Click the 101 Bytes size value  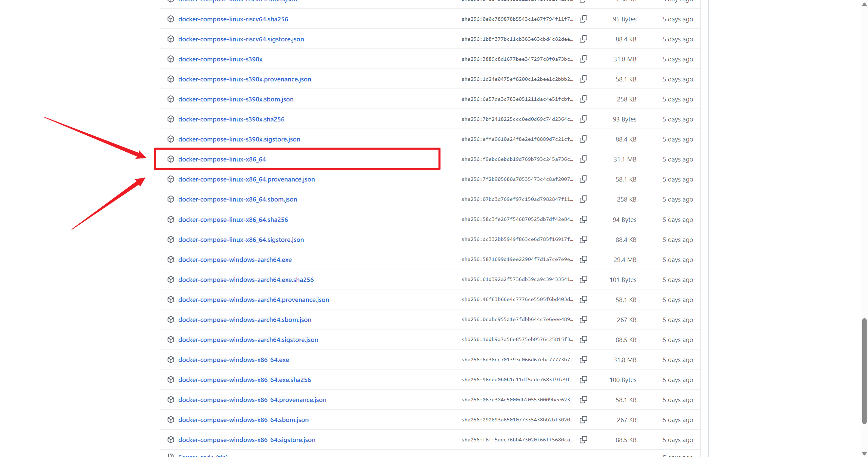click(x=623, y=280)
